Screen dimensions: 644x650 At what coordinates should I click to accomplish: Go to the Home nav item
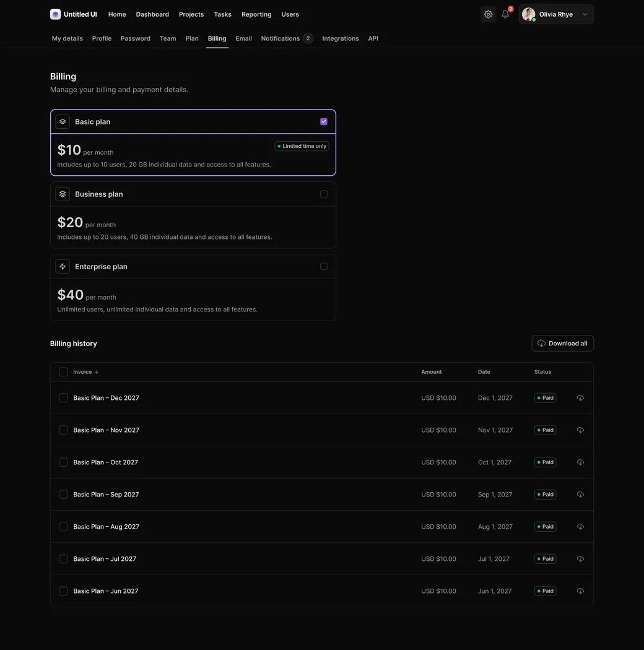[x=117, y=14]
